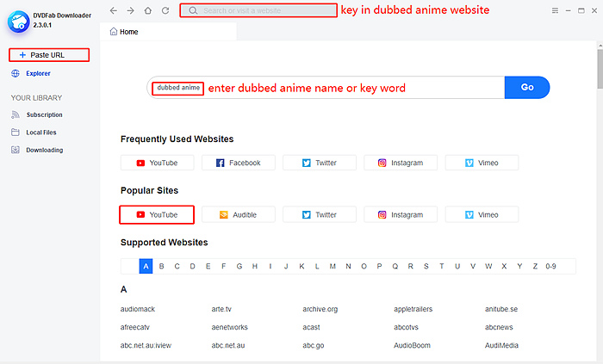Click the back navigation arrow

tap(113, 10)
